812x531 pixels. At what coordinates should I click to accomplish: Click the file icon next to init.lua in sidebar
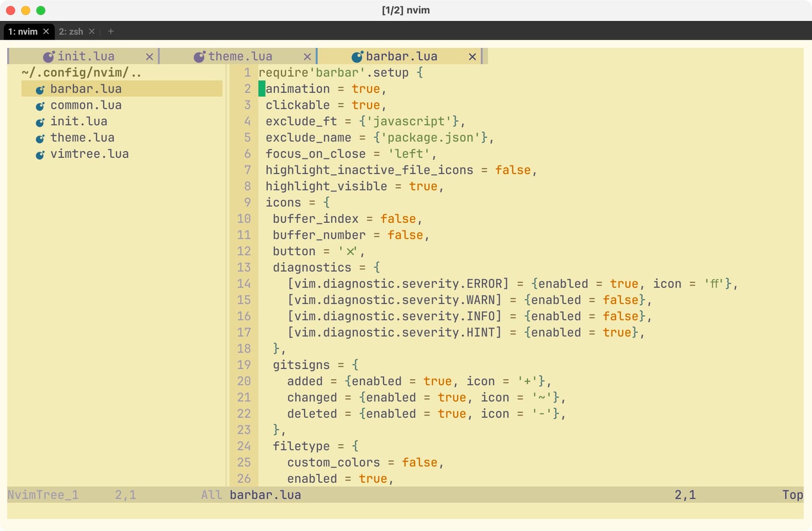tap(40, 121)
